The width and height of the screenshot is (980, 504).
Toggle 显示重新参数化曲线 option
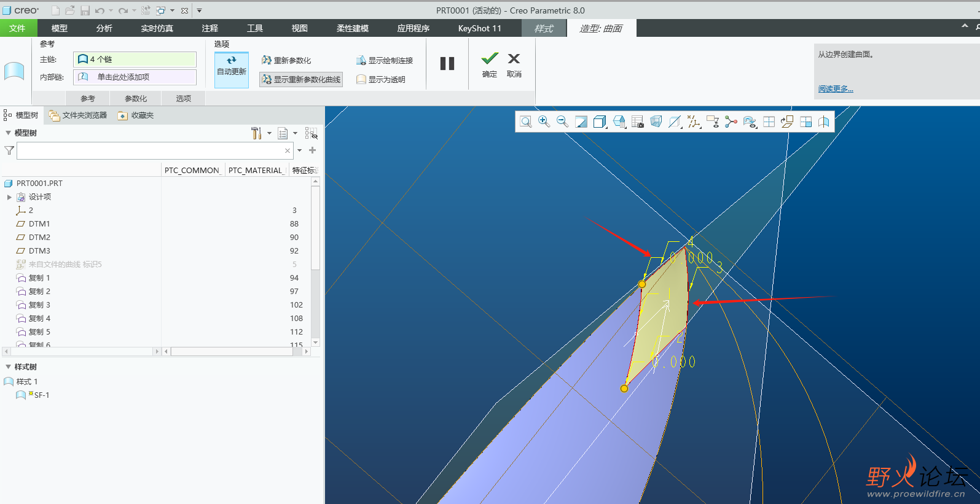(x=301, y=79)
